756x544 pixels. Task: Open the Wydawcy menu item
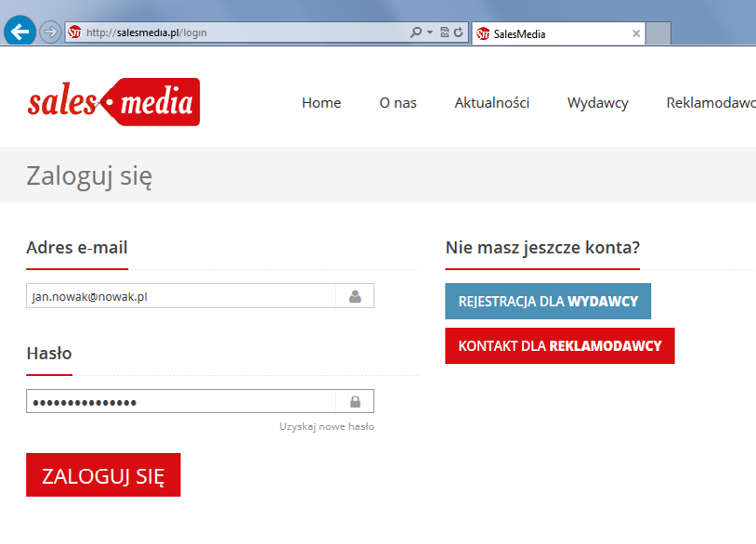[598, 103]
